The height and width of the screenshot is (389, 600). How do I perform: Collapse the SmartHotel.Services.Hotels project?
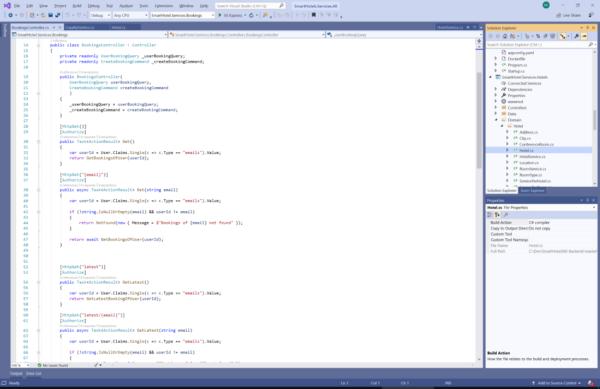coord(491,77)
